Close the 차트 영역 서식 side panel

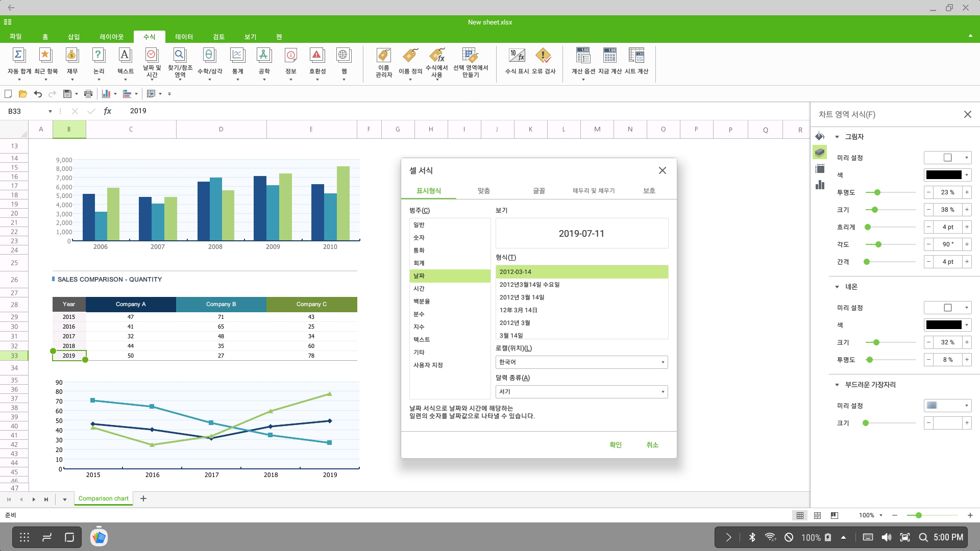[967, 114]
